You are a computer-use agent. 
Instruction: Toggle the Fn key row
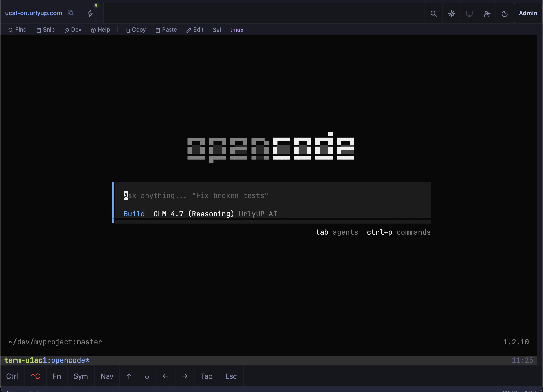57,376
